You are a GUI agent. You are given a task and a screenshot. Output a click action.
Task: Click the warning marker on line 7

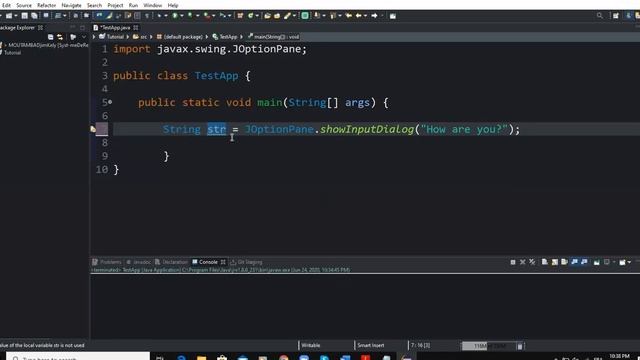[x=93, y=129]
